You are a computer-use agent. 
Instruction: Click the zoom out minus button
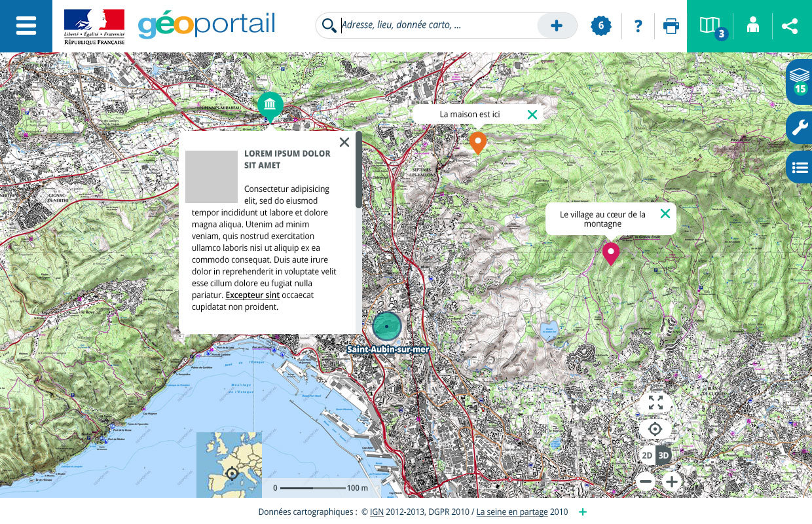(x=645, y=482)
